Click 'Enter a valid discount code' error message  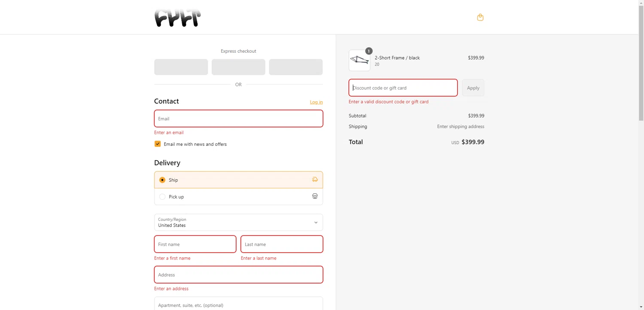point(389,102)
